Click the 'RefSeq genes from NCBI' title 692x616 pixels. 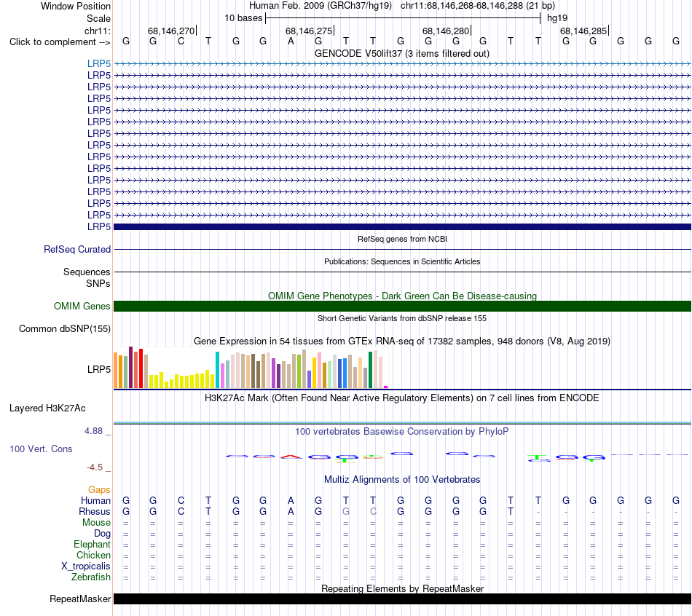point(402,239)
